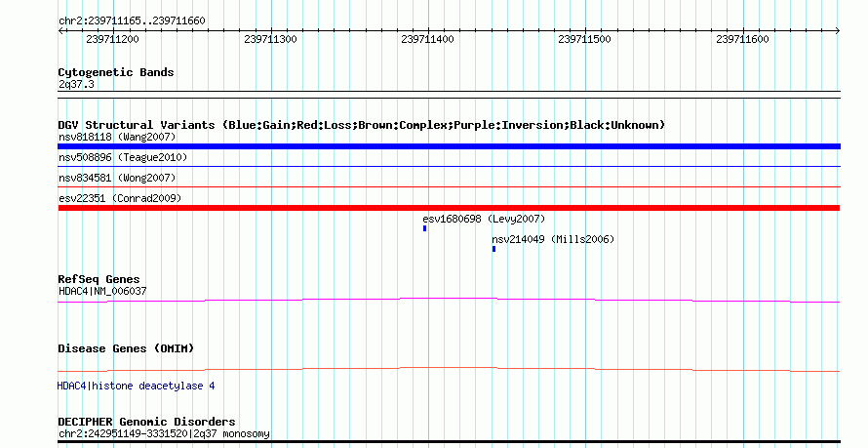Click the thin red nsv834581 loss line
The image size is (868, 448).
point(449,186)
